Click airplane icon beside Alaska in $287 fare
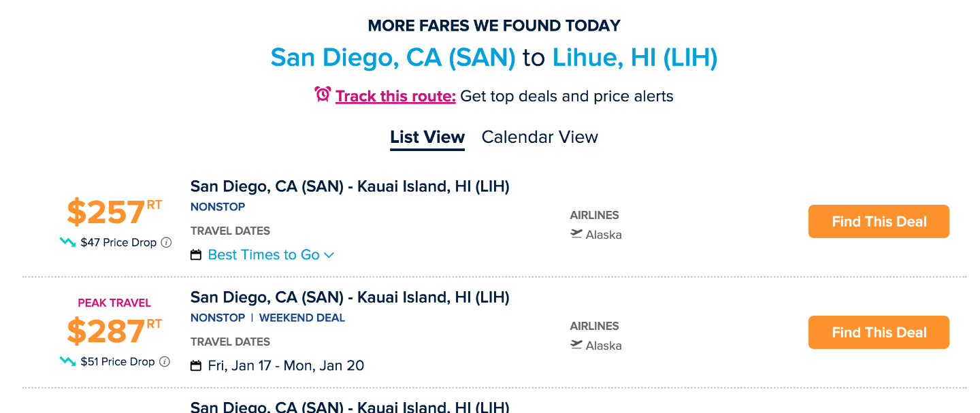Image resolution: width=980 pixels, height=413 pixels. click(x=576, y=345)
